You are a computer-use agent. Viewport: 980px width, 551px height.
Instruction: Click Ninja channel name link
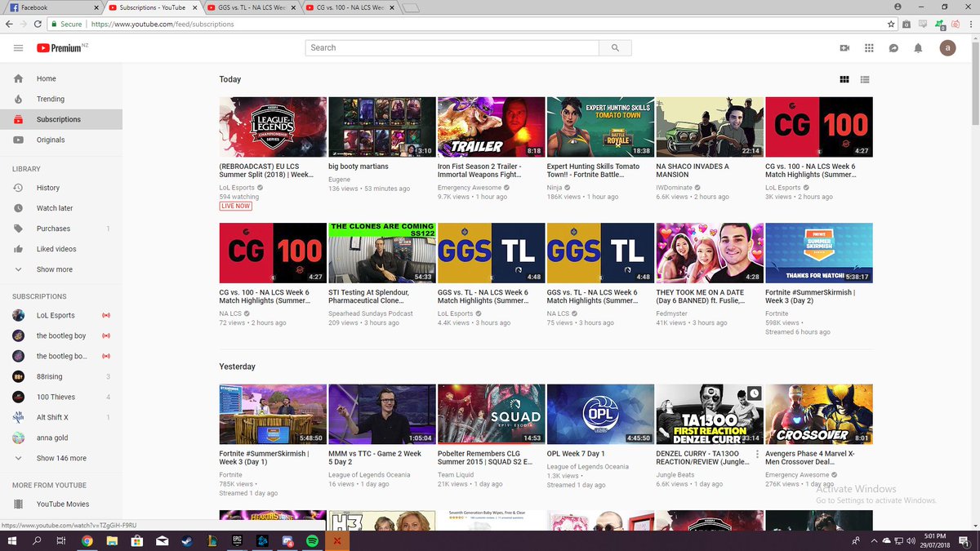pyautogui.click(x=555, y=187)
